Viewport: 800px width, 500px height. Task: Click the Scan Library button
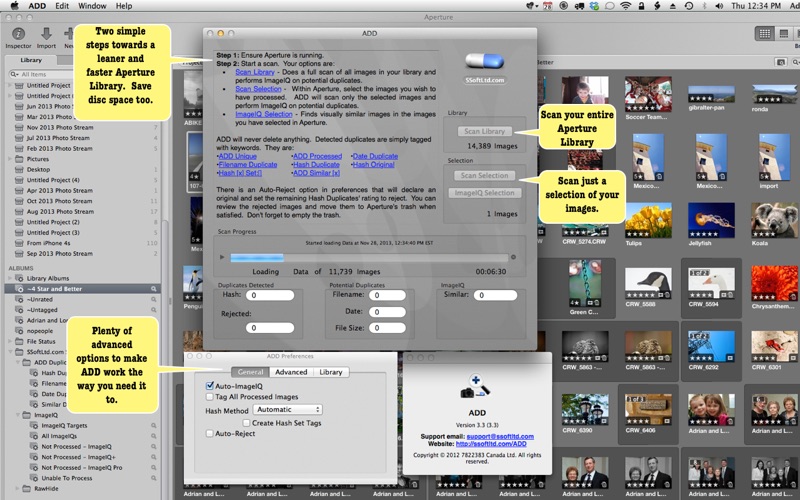[484, 131]
